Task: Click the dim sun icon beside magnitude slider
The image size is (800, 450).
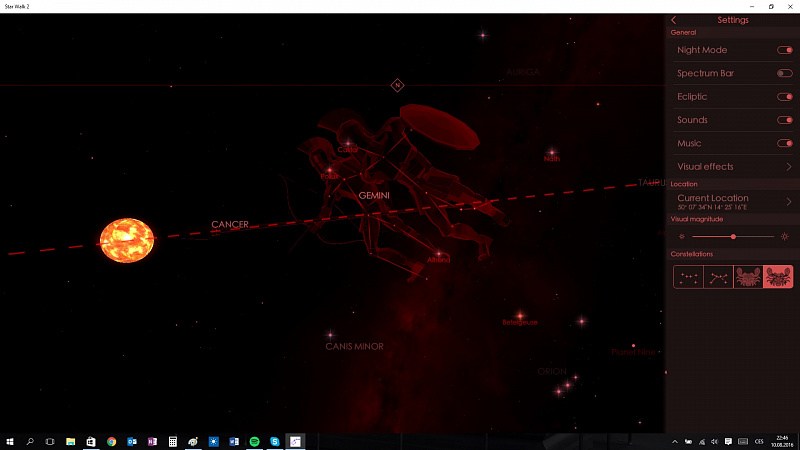Action: [682, 237]
